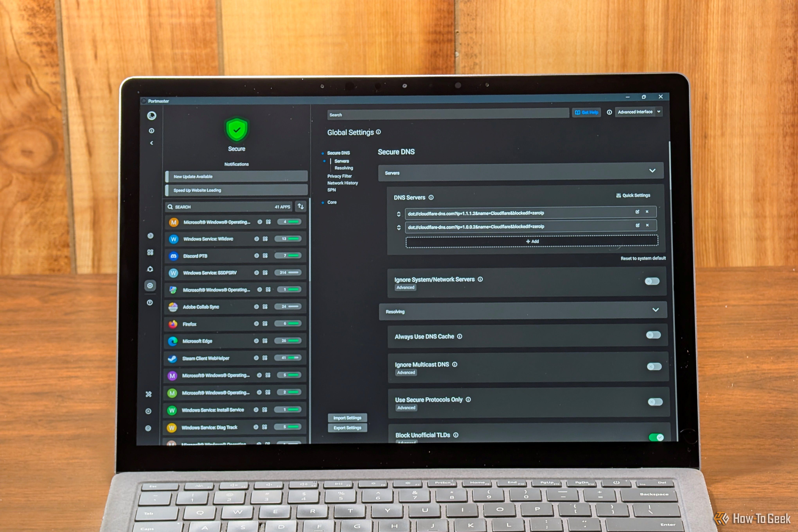Enable Always Use DNS Cache
This screenshot has width=798, height=532.
653,335
